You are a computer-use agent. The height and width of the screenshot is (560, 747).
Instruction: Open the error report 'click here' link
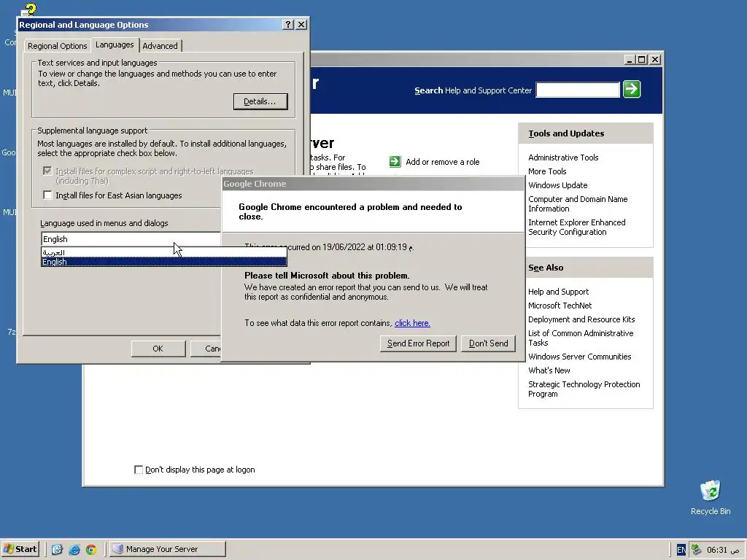point(413,323)
